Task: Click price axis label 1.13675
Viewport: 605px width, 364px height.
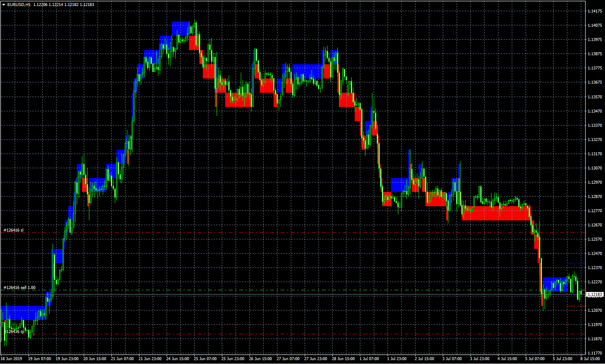Action: [x=595, y=82]
